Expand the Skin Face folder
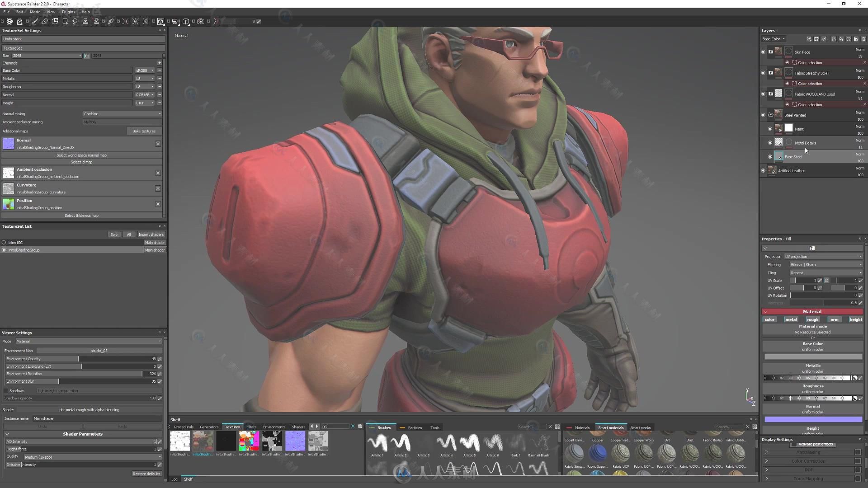The height and width of the screenshot is (488, 868). pyautogui.click(x=771, y=52)
